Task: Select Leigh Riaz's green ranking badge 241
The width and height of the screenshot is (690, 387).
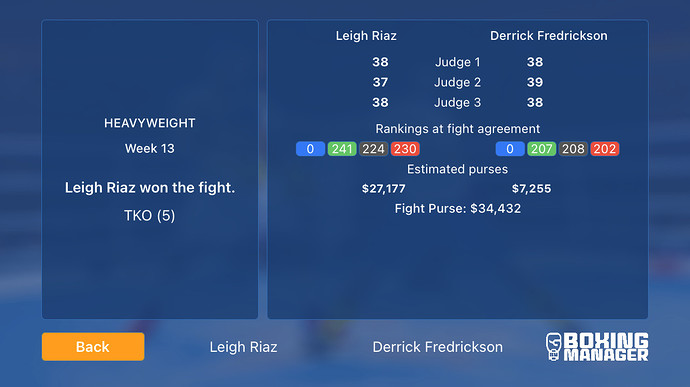Action: pos(342,149)
